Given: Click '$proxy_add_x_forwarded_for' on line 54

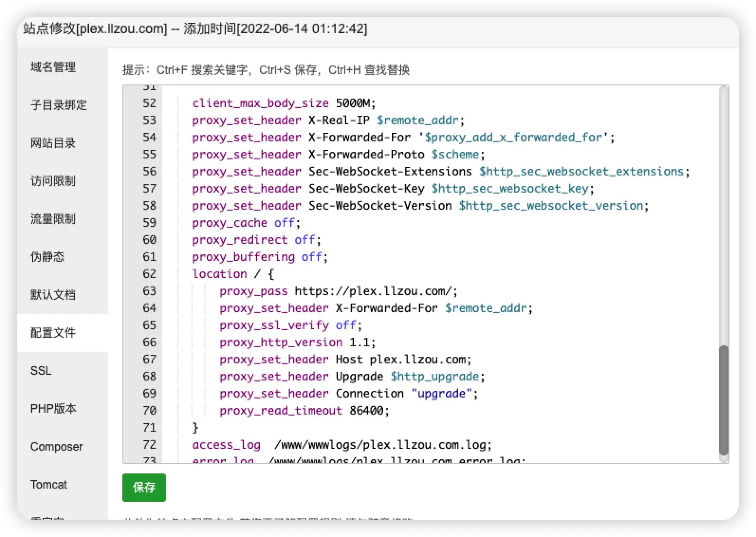Looking at the screenshot, I should [513, 137].
